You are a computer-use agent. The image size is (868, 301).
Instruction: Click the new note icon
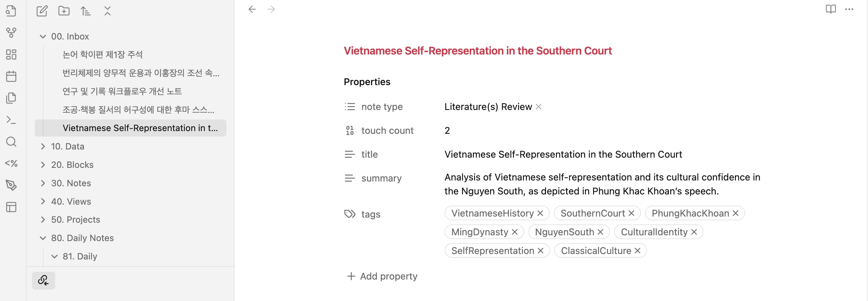(x=42, y=11)
